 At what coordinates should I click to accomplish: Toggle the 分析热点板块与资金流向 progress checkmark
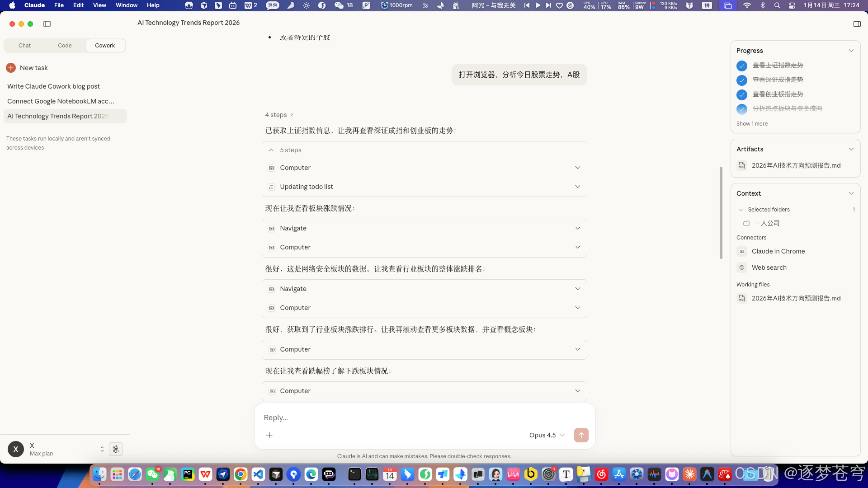(741, 109)
